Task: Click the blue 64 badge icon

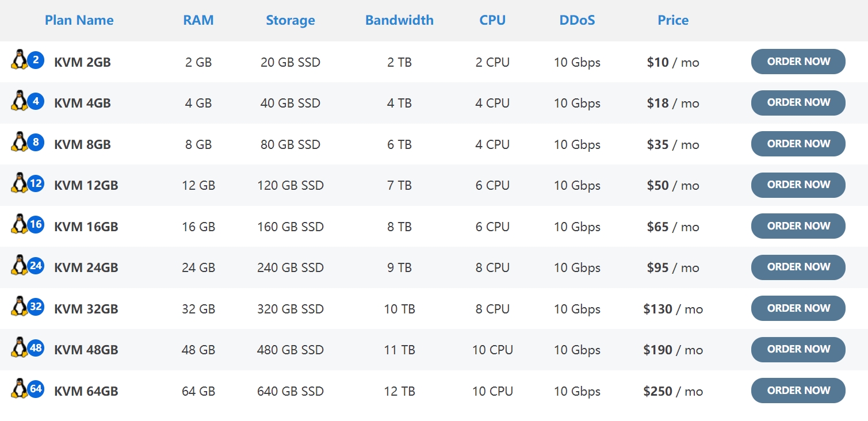Action: (x=36, y=389)
